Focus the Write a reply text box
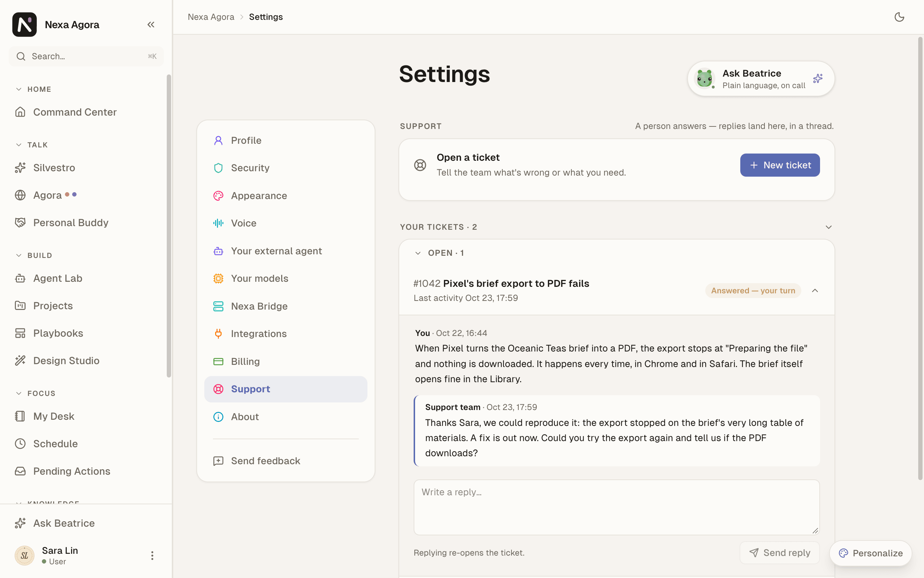924x578 pixels. (616, 507)
